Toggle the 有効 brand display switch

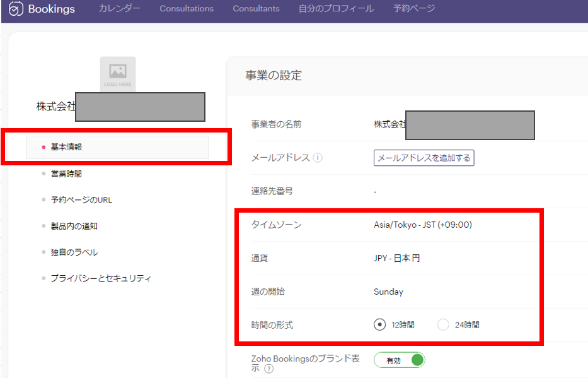[x=400, y=360]
